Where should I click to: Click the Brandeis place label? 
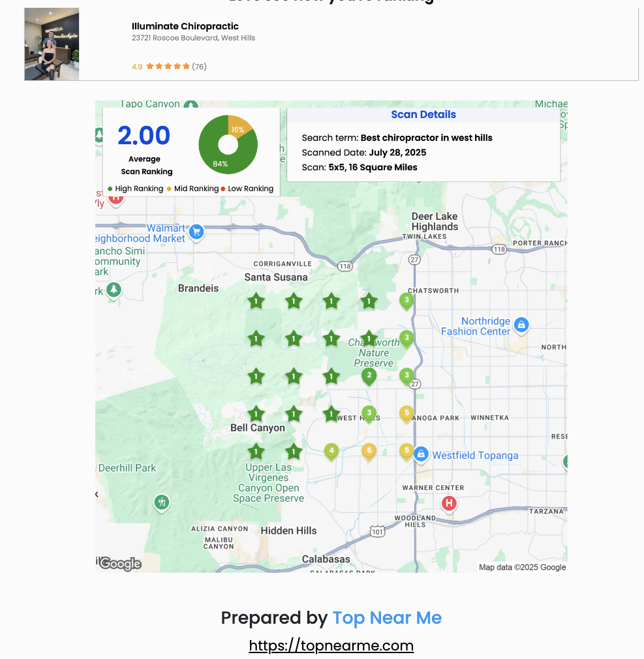coord(198,288)
